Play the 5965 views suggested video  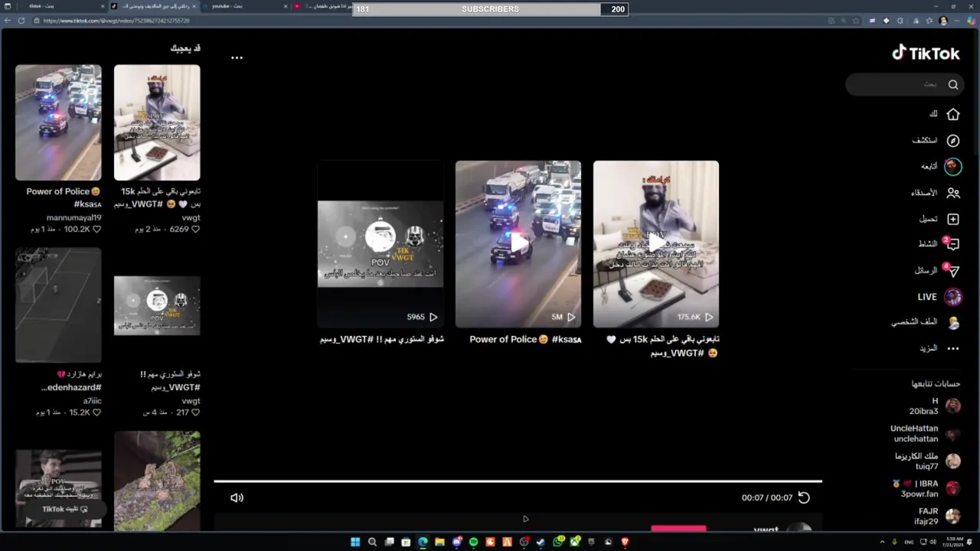(381, 244)
